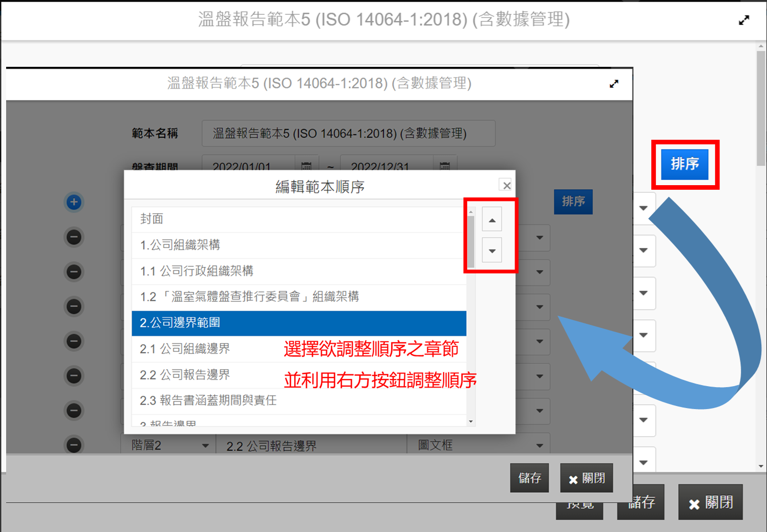
Task: Select 2.1 公司組織邊界 list item
Action: point(204,349)
